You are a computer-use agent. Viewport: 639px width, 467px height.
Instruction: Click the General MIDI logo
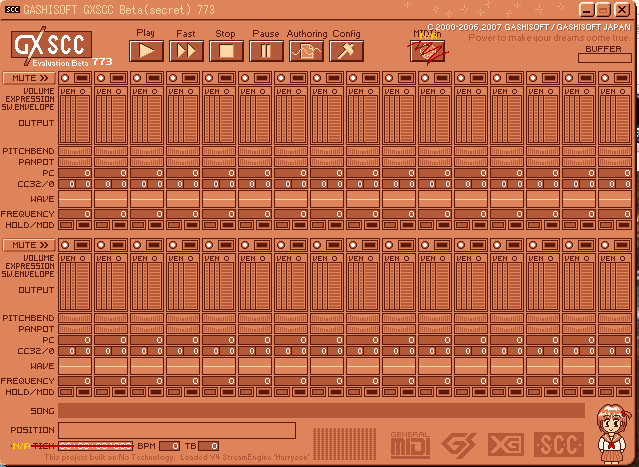click(x=410, y=444)
